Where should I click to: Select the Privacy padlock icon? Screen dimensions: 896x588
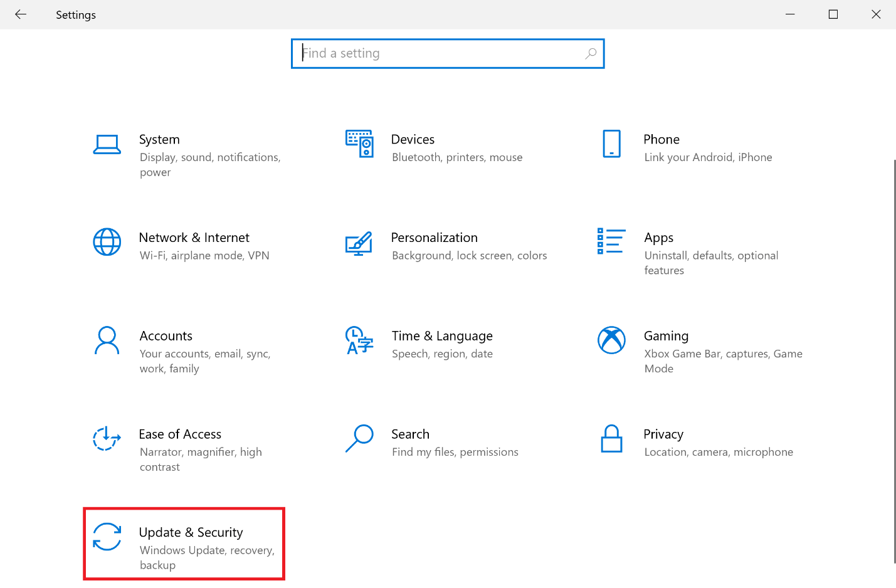[611, 439]
